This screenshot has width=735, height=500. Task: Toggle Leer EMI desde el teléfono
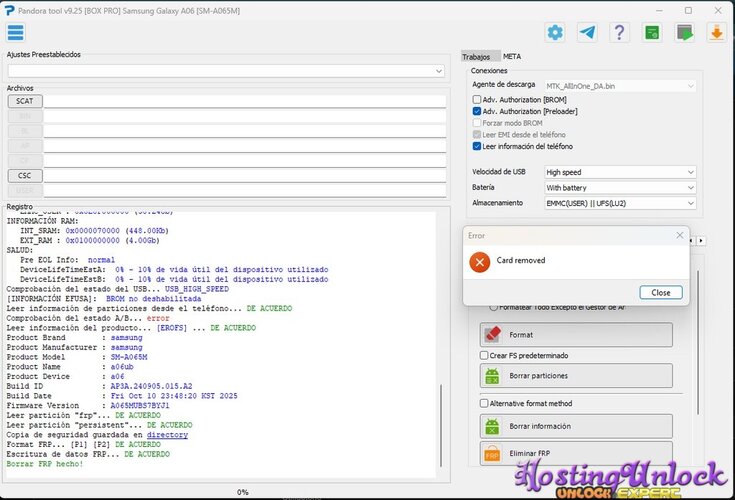[477, 134]
